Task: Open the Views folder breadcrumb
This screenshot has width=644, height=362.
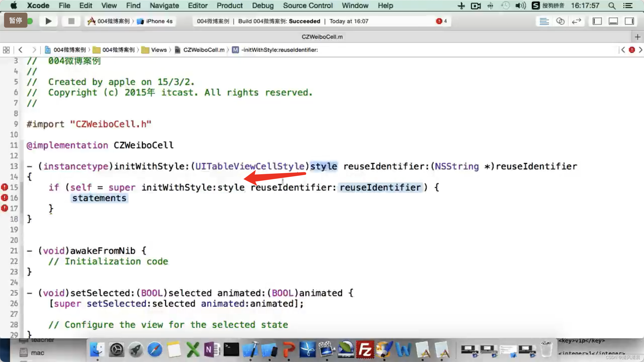Action: pos(158,50)
